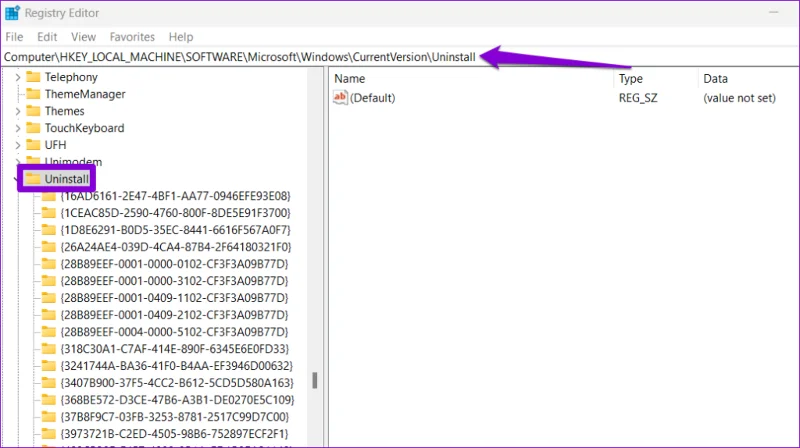The image size is (800, 448).
Task: Open the Help menu
Action: pyautogui.click(x=181, y=37)
